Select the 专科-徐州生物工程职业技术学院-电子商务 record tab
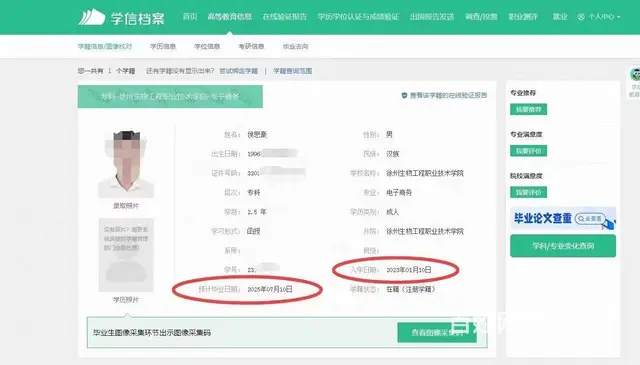 point(170,97)
